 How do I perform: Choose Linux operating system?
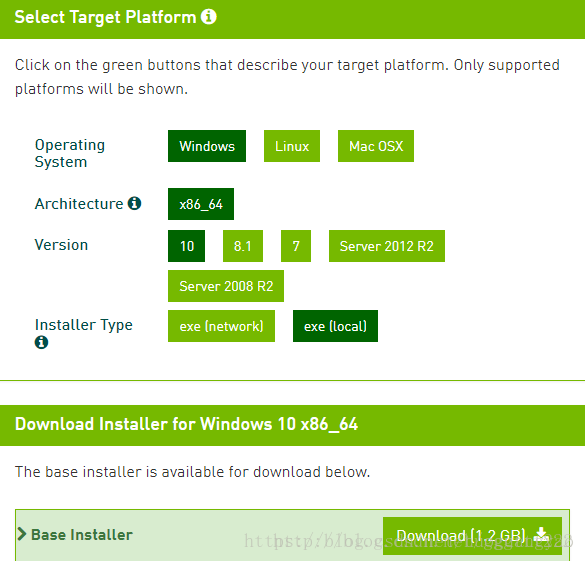click(292, 146)
